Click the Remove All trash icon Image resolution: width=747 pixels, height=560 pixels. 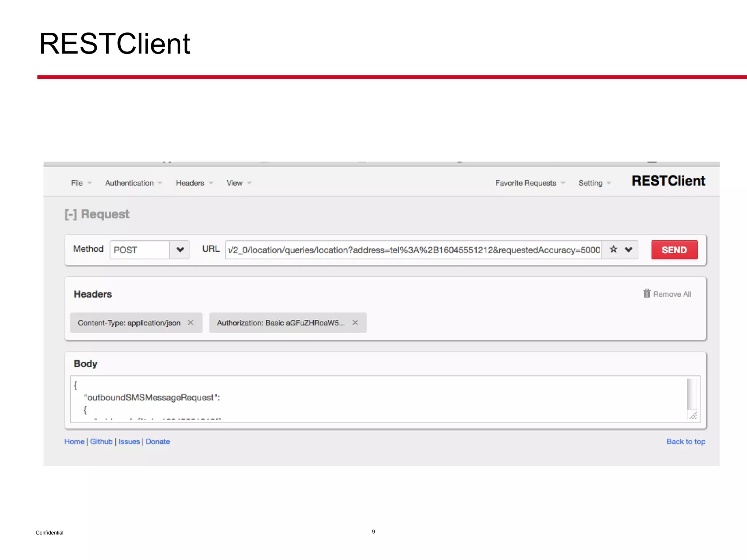(x=647, y=293)
